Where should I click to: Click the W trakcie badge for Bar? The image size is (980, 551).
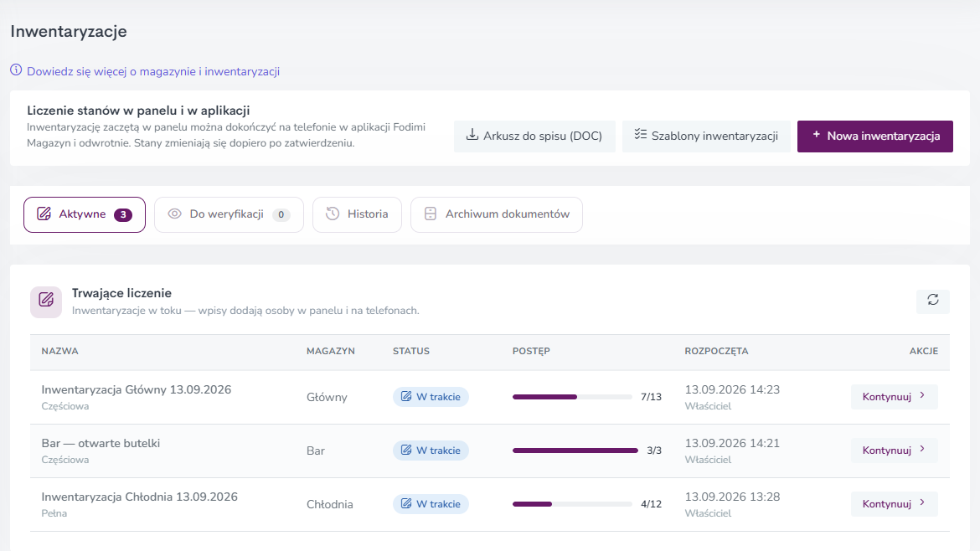[431, 451]
